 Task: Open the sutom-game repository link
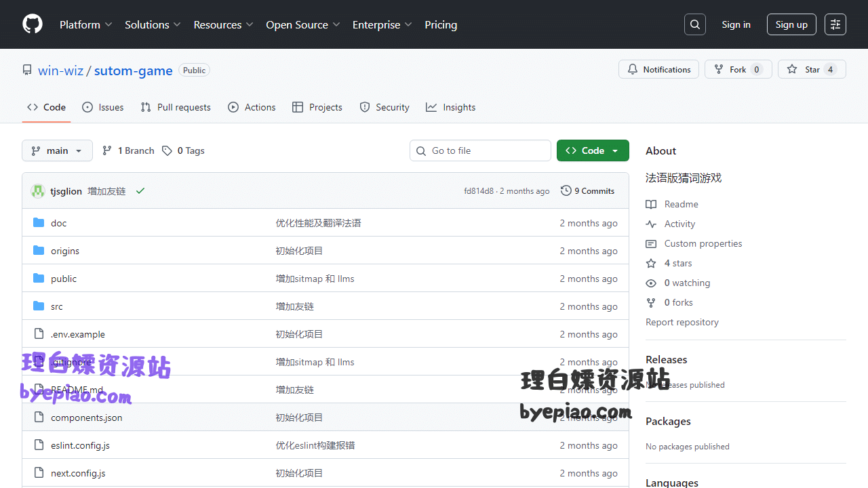click(x=133, y=70)
